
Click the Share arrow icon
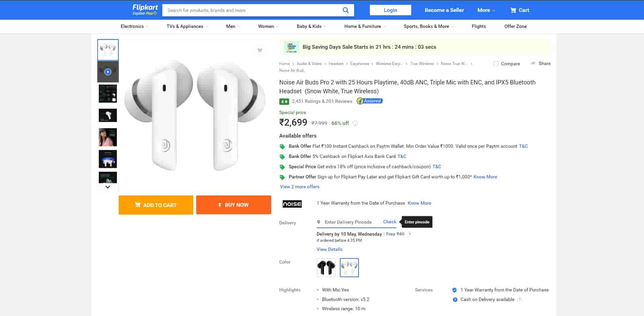point(533,63)
